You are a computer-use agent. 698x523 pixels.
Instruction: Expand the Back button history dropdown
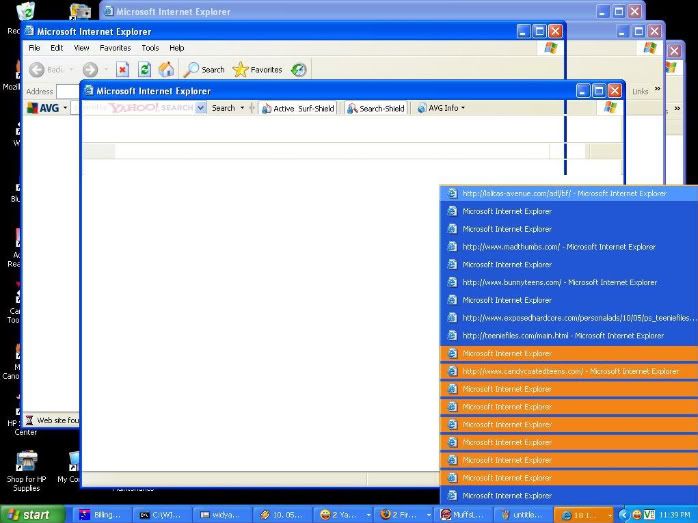tap(71, 69)
